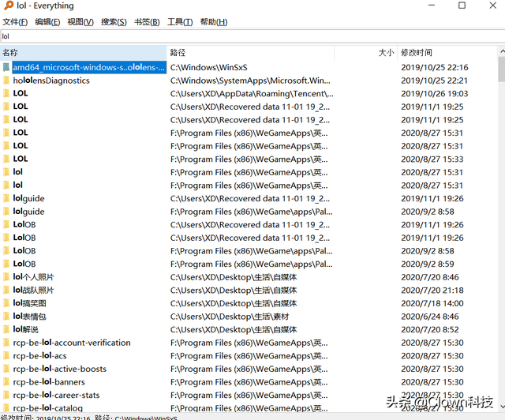Select rcp-be-lol-account-verification folder name
Viewport: 505px width, 420px height.
point(72,343)
